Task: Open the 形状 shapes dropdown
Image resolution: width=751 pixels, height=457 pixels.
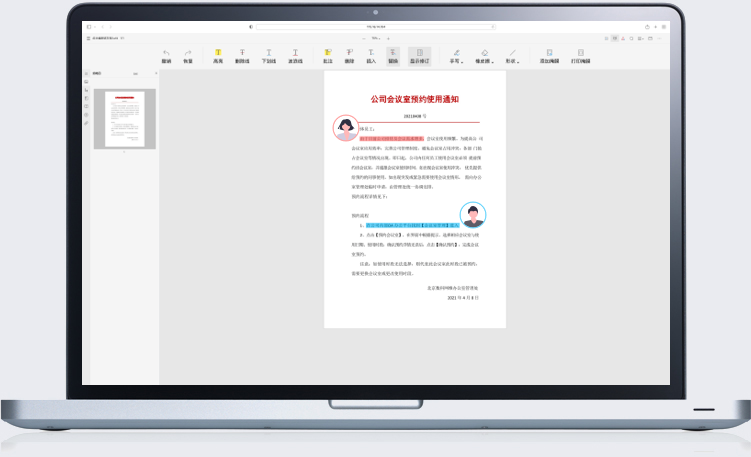Action: pyautogui.click(x=512, y=55)
